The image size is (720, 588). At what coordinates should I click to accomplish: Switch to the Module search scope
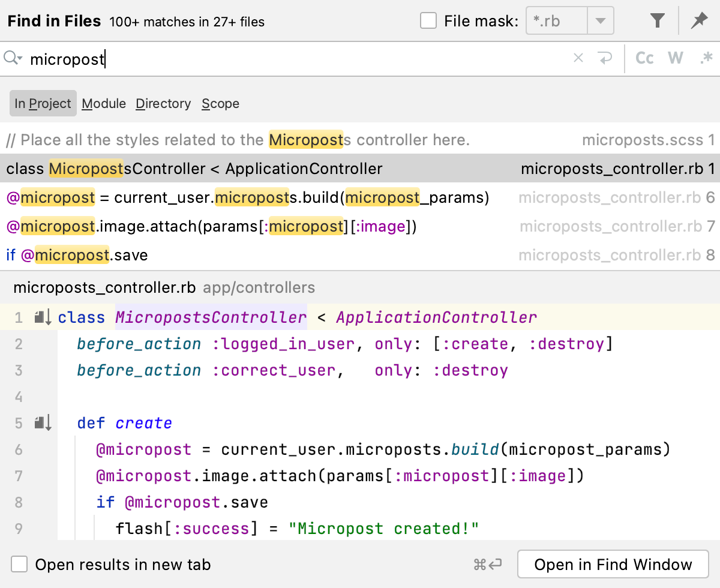(104, 103)
